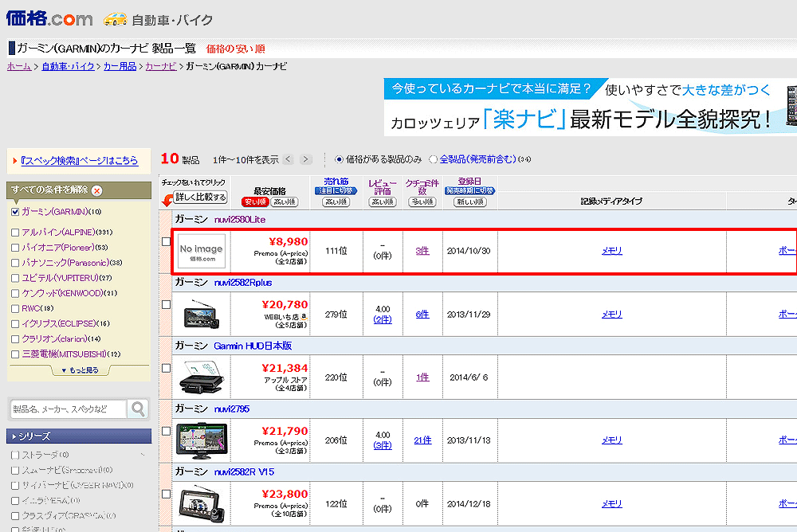Check the アルパイン(ALPINE) filter
797x532 pixels.
point(15,233)
